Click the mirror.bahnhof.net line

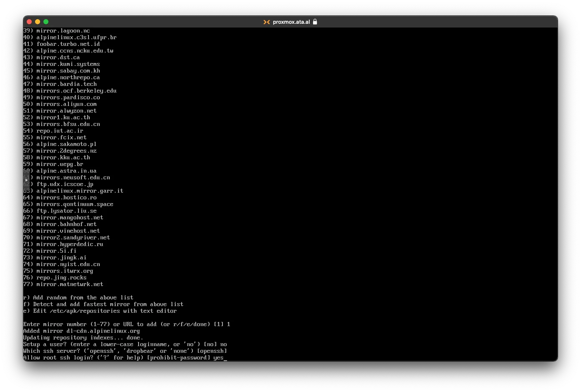60,224
